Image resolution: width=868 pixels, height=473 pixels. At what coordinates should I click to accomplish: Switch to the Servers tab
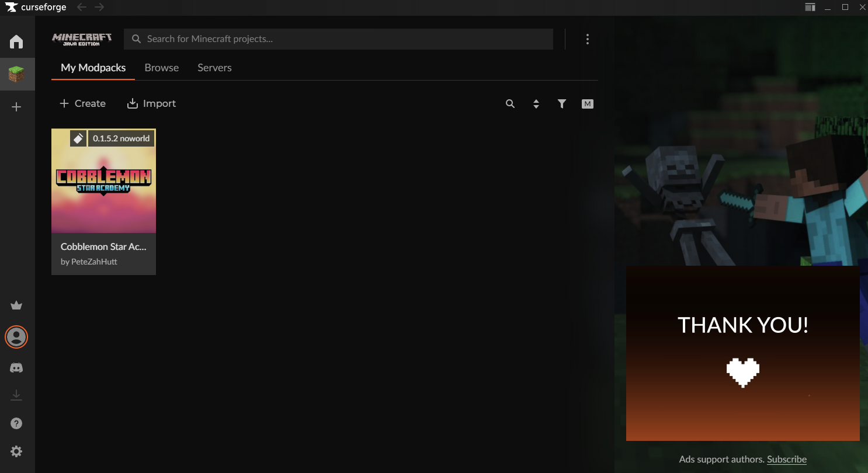214,68
